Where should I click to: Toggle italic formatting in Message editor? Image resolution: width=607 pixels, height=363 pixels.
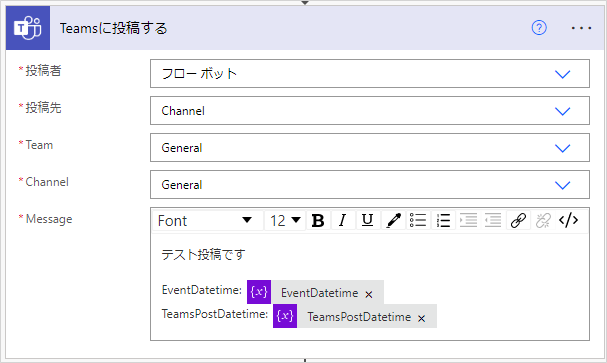click(x=342, y=221)
